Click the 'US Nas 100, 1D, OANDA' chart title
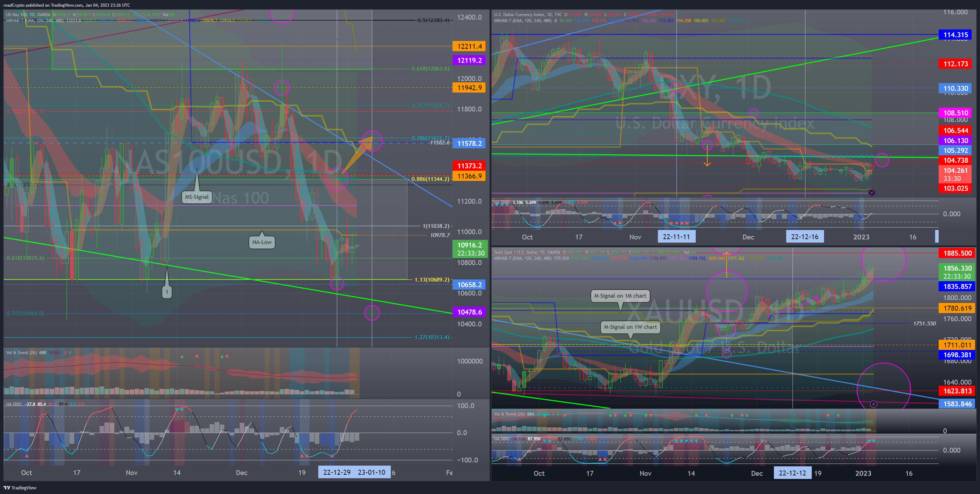Screen dimensions: 980x494 click(28, 15)
